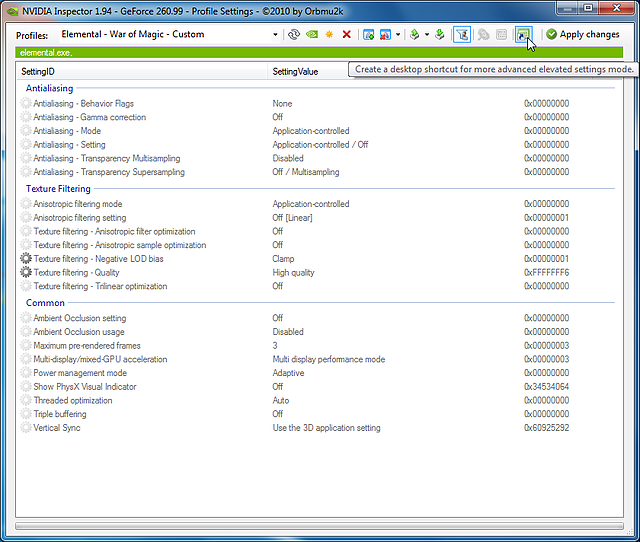Click the SettingValue column header
This screenshot has width=640, height=542.
coord(296,73)
